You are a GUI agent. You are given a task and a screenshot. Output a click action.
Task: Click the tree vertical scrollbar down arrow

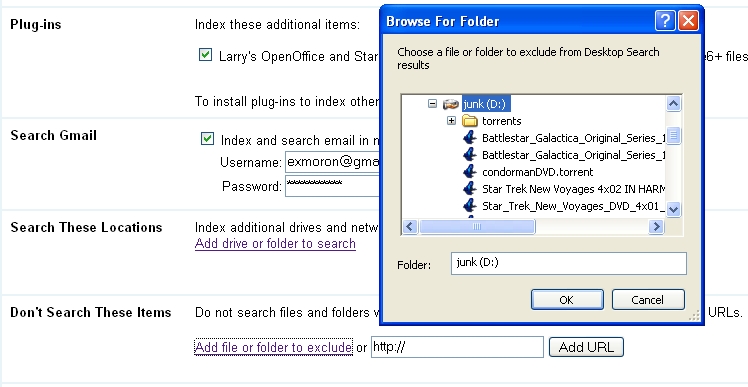[x=673, y=209]
